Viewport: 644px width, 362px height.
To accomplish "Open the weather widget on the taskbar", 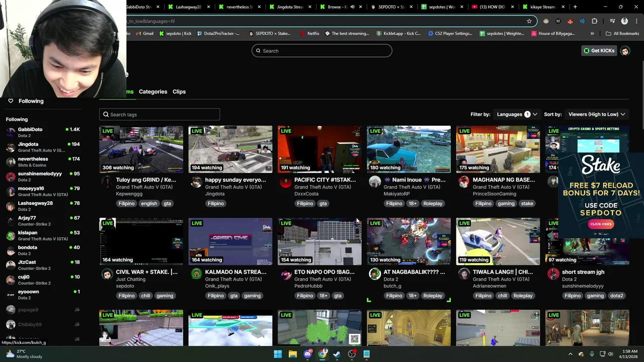I will click(24, 354).
